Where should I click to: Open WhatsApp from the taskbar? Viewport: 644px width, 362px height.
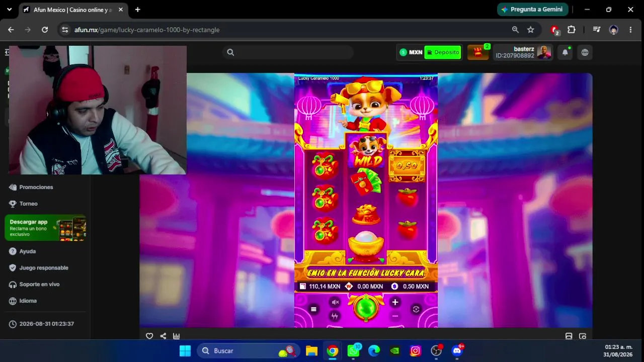(x=354, y=351)
